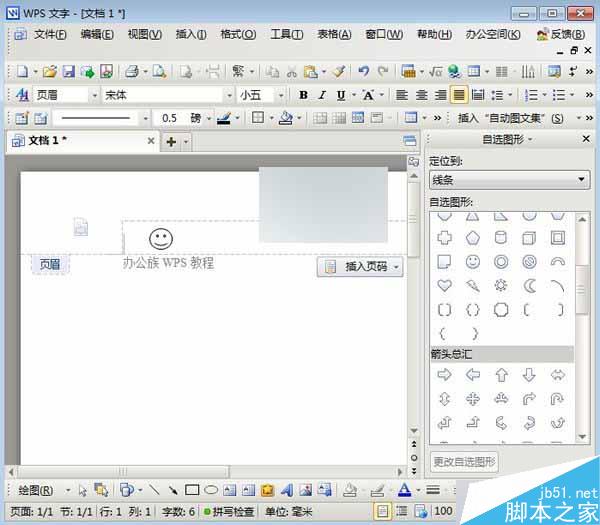This screenshot has height=525, width=600.
Task: Click the Format Painter brush icon
Action: pos(339,72)
